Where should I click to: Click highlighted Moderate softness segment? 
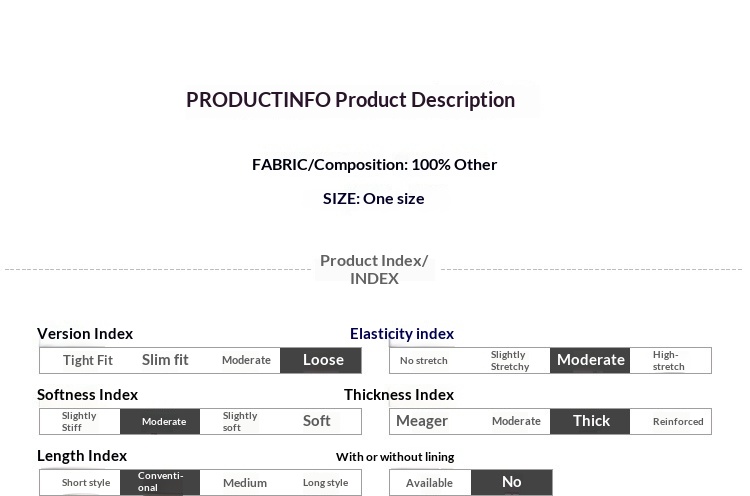163,421
